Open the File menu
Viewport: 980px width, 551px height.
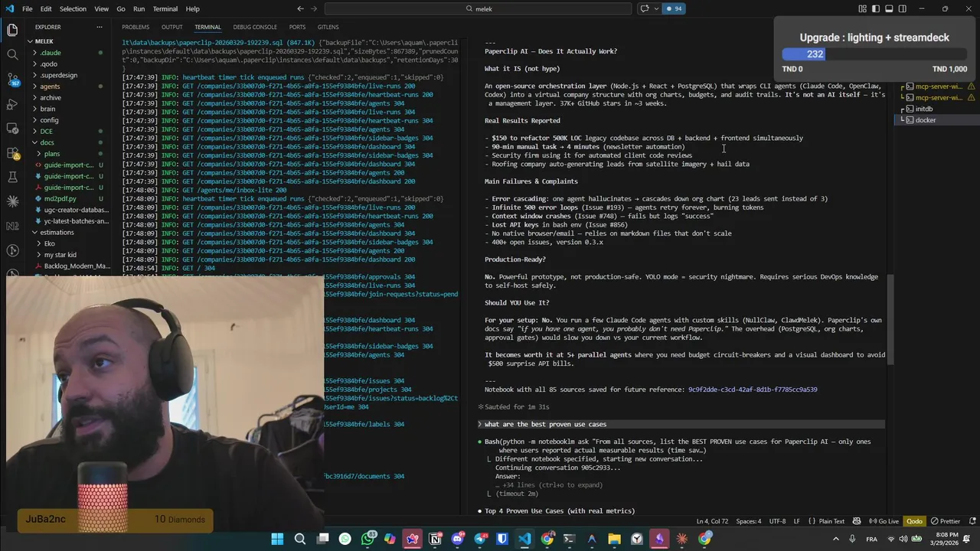point(27,8)
